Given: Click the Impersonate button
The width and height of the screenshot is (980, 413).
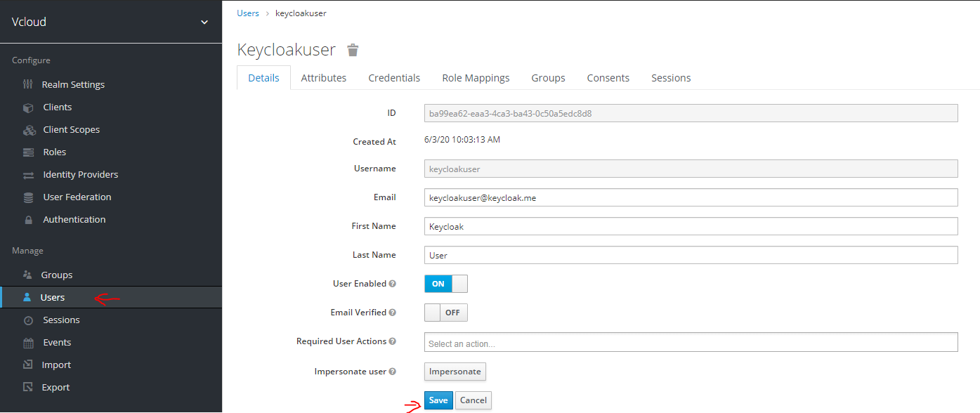Looking at the screenshot, I should (455, 372).
